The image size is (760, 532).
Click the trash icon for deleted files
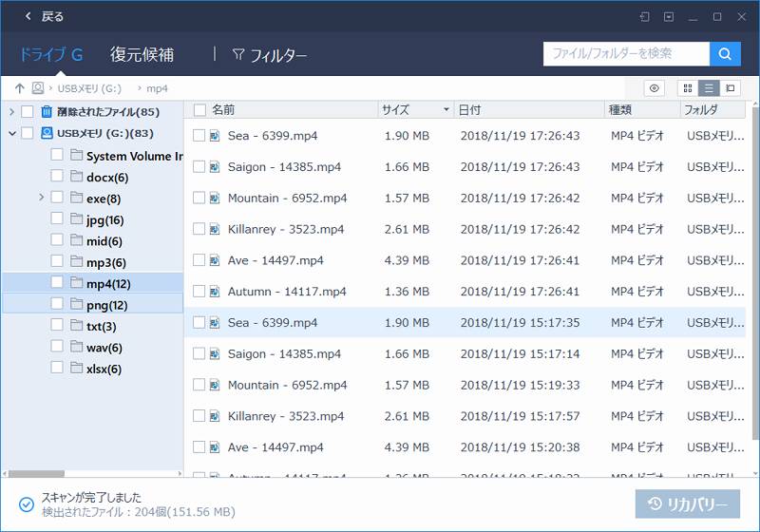click(x=46, y=112)
